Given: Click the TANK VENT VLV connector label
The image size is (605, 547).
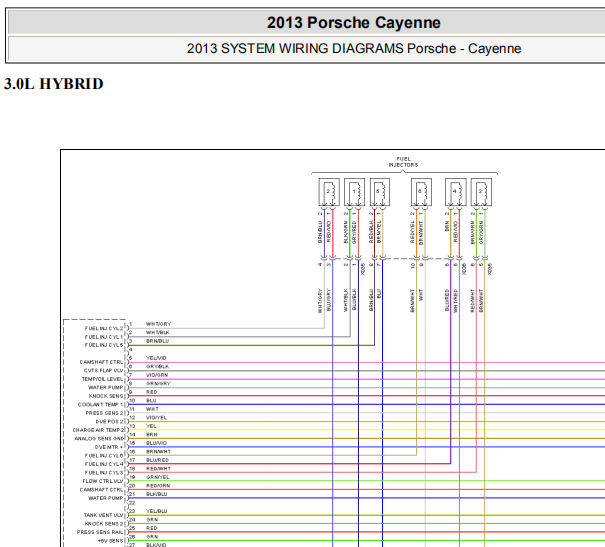Looking at the screenshot, I should pyautogui.click(x=103, y=515).
